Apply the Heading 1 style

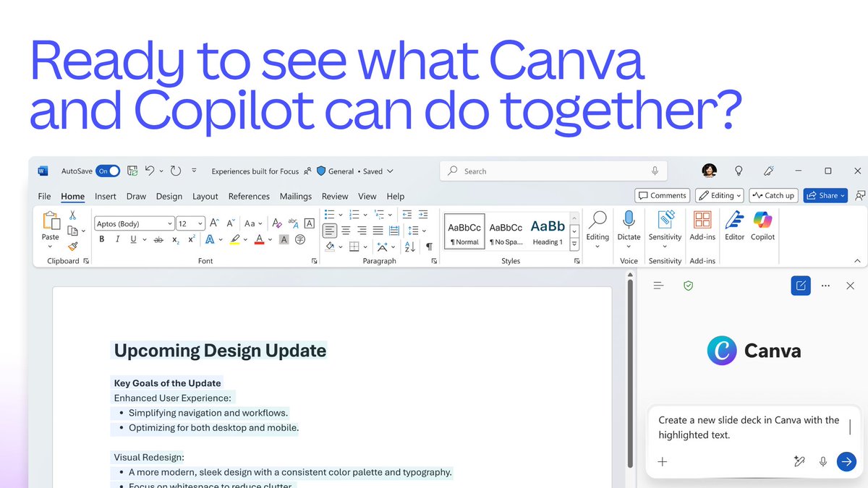coord(548,233)
